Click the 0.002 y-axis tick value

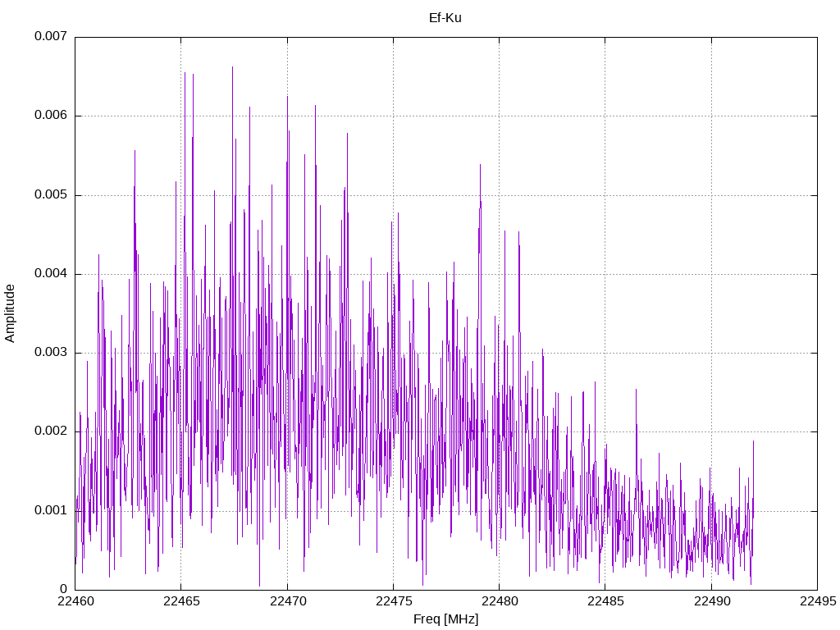pos(51,431)
